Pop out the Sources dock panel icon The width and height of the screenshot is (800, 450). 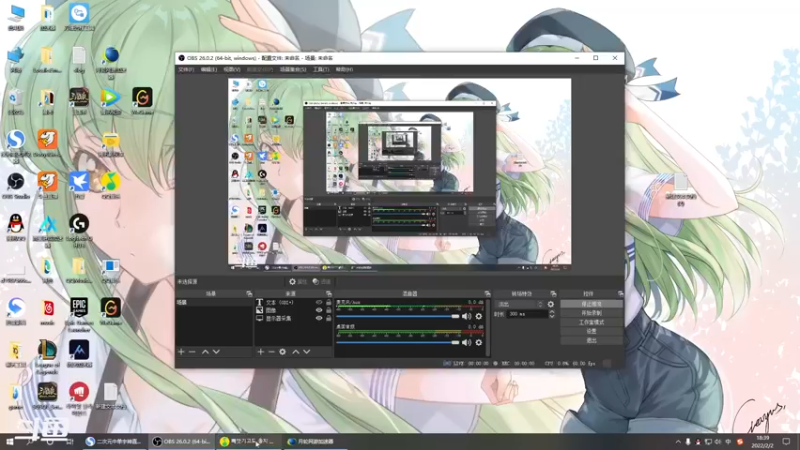329,294
